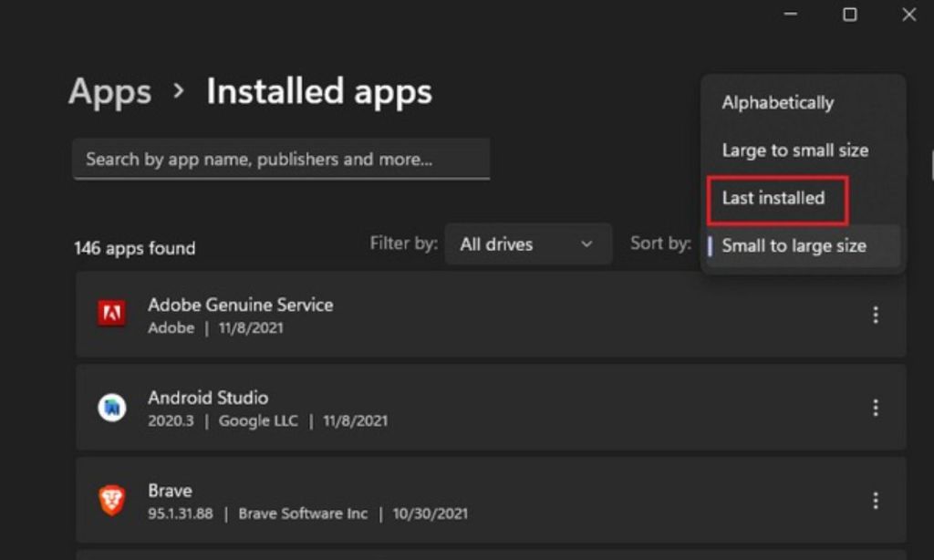Open more options for Brave
Screen dimensions: 934x560
(875, 501)
